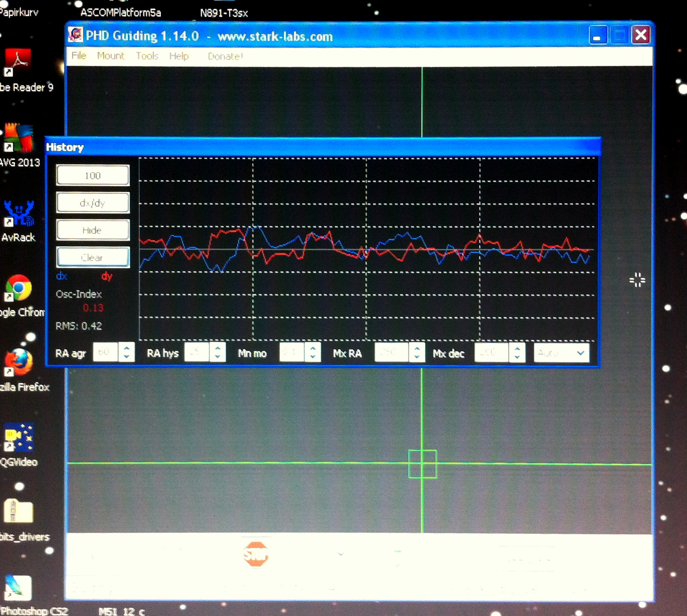
Task: Click the History window title bar
Action: (x=323, y=147)
